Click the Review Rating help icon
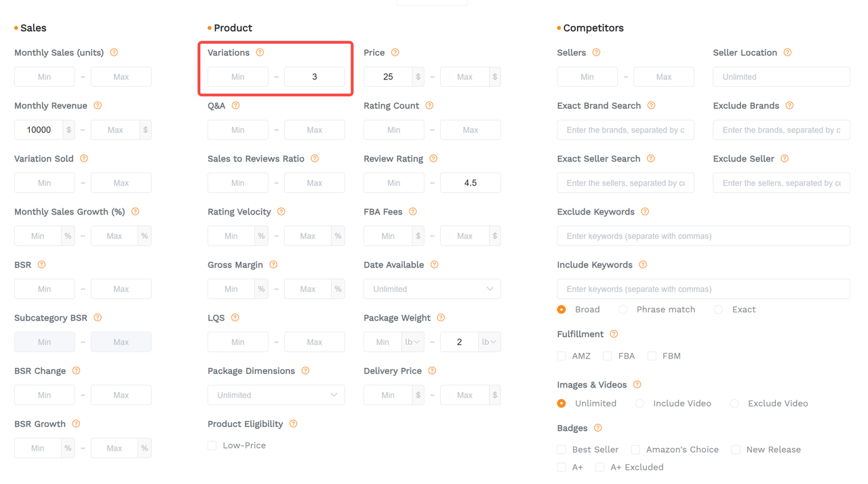This screenshot has height=484, width=868. (x=433, y=159)
